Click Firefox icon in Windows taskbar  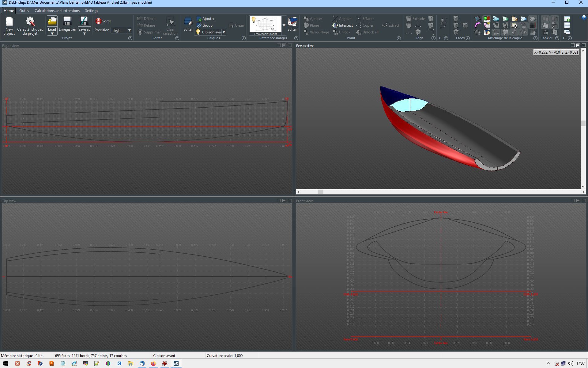click(153, 363)
